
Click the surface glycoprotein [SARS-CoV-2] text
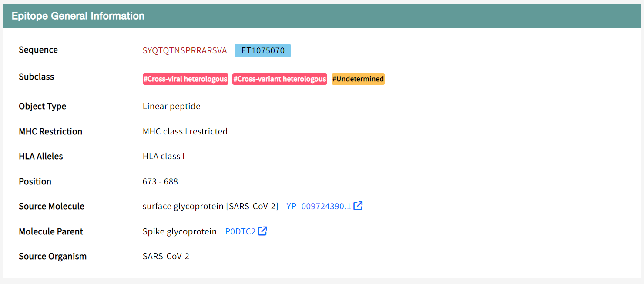pyautogui.click(x=210, y=206)
